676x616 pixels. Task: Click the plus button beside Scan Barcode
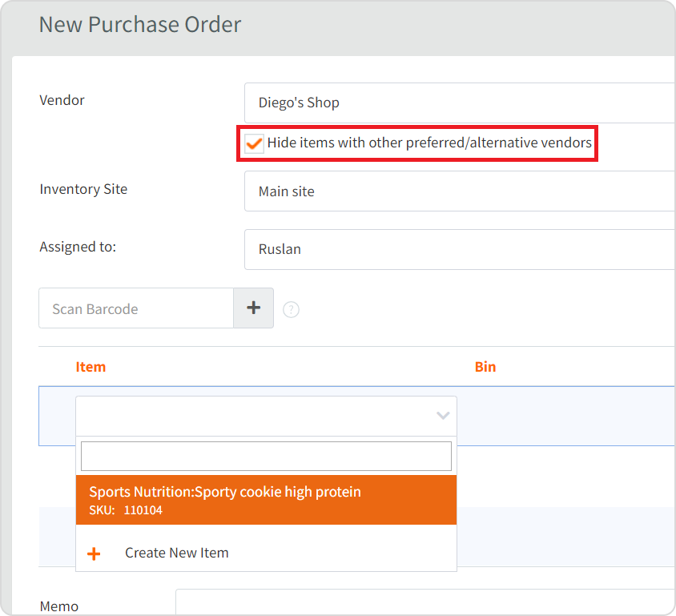pos(253,308)
